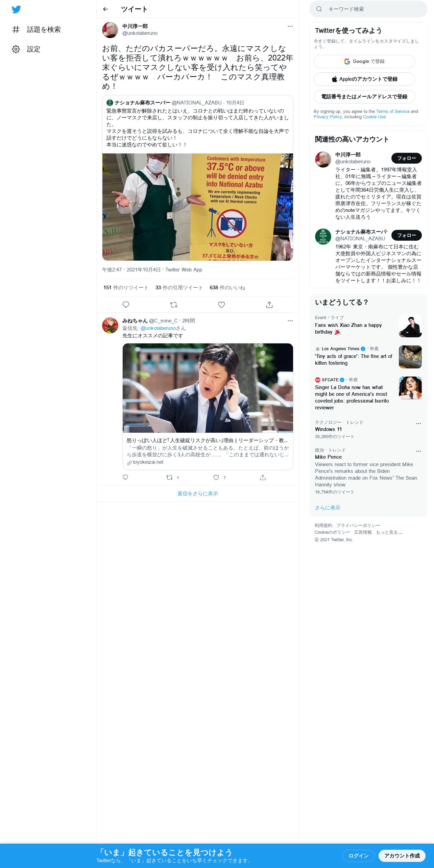Open 中川淳一郎 avatar in related accounts
This screenshot has height=868, width=434.
coord(323,160)
